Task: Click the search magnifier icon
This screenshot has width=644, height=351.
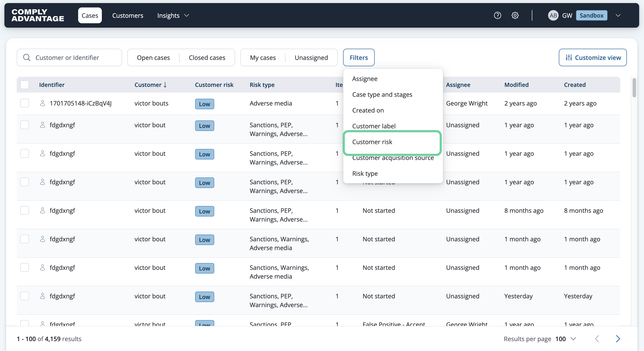Action: click(x=27, y=57)
